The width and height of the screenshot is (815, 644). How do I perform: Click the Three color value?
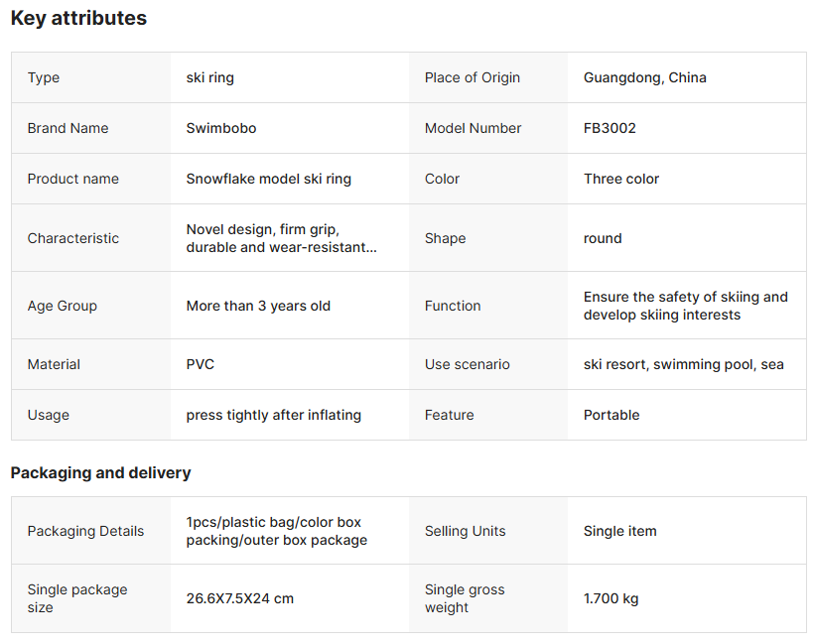620,179
